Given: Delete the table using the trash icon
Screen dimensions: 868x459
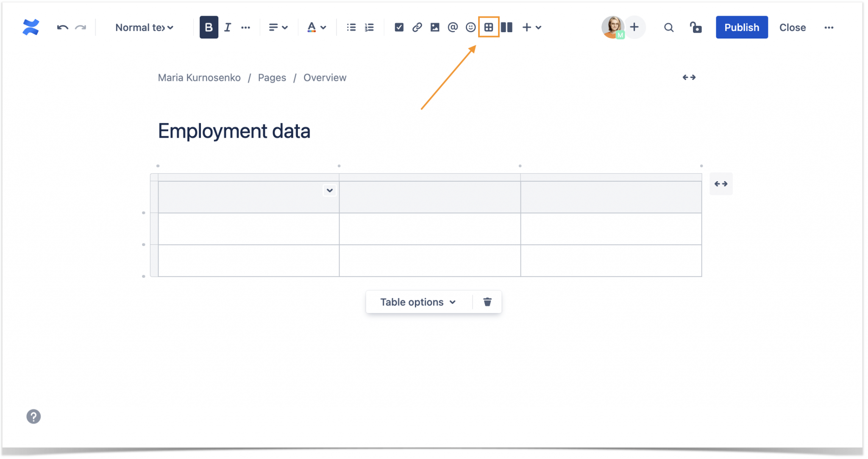Looking at the screenshot, I should 487,302.
